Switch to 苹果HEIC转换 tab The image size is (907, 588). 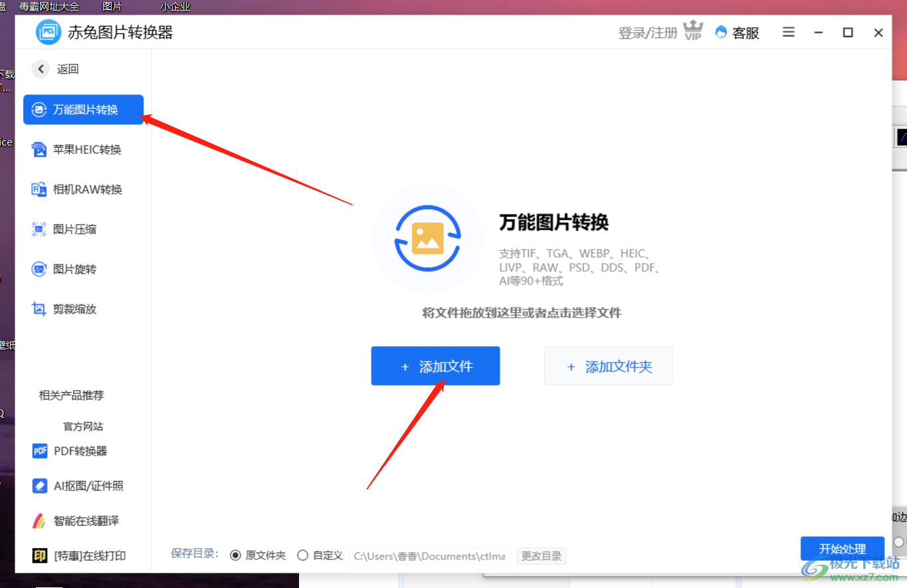pyautogui.click(x=87, y=149)
